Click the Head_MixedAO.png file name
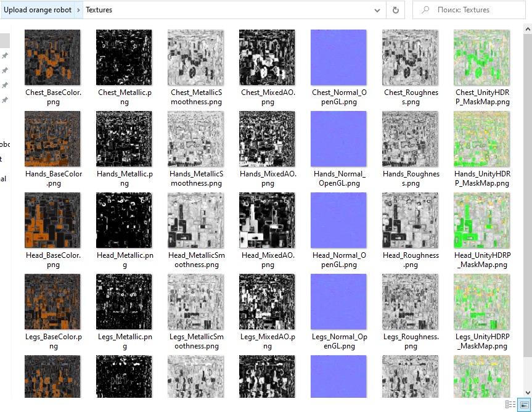This screenshot has width=532, height=412. pyautogui.click(x=268, y=260)
